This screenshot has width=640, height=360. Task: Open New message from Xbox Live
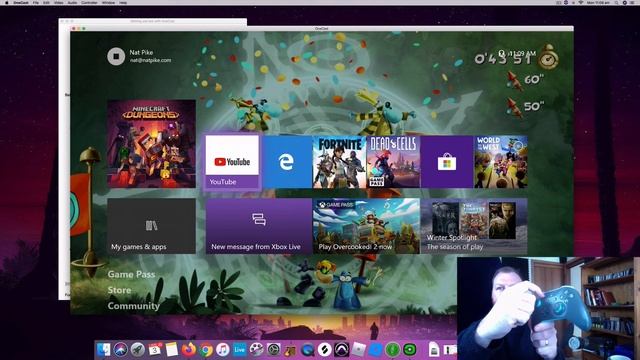coord(259,226)
